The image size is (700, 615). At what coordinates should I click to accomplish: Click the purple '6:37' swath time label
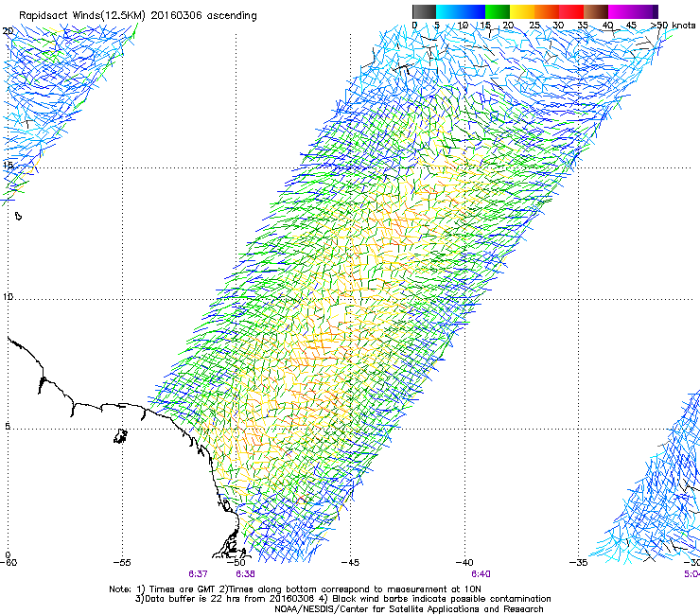pos(198,574)
